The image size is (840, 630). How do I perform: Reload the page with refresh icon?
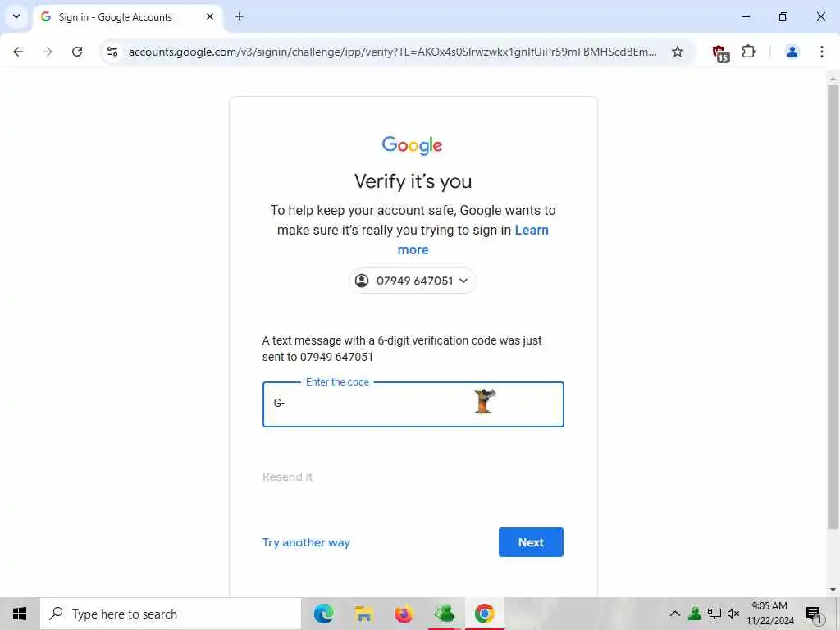point(77,52)
